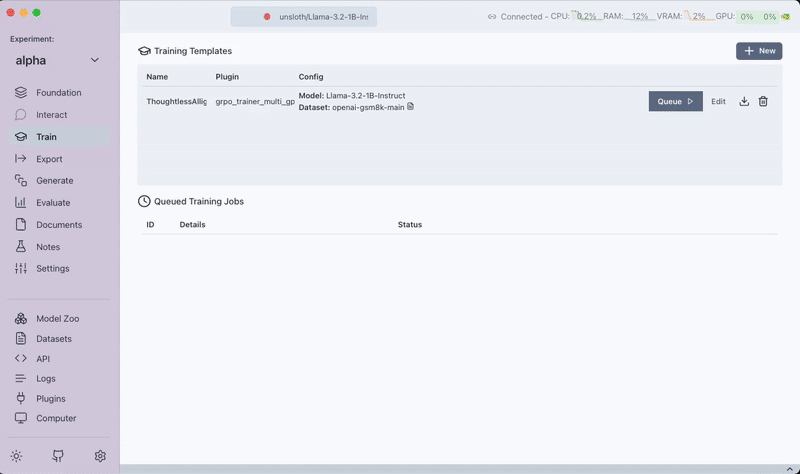Open dataset preview icon beside openai-gsm8k-main

pos(411,107)
